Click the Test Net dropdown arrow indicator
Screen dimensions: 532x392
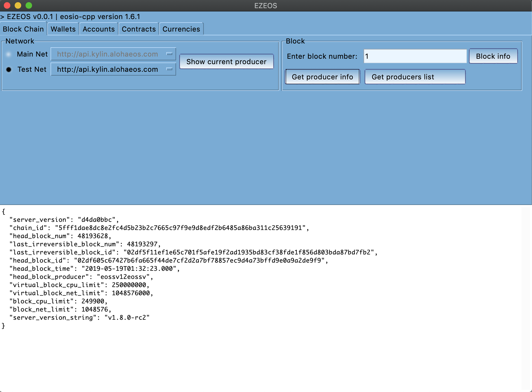point(169,69)
